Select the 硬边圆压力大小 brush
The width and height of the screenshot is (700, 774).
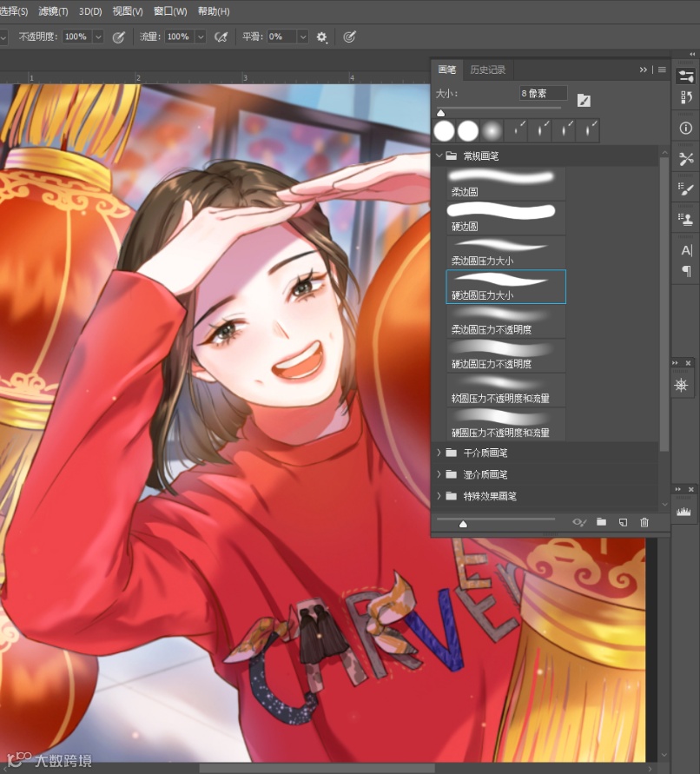point(506,287)
